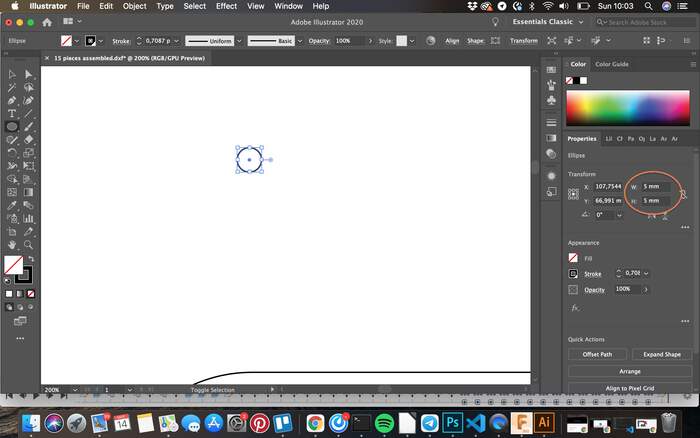The width and height of the screenshot is (700, 438).
Task: Open the Object menu
Action: click(x=134, y=6)
